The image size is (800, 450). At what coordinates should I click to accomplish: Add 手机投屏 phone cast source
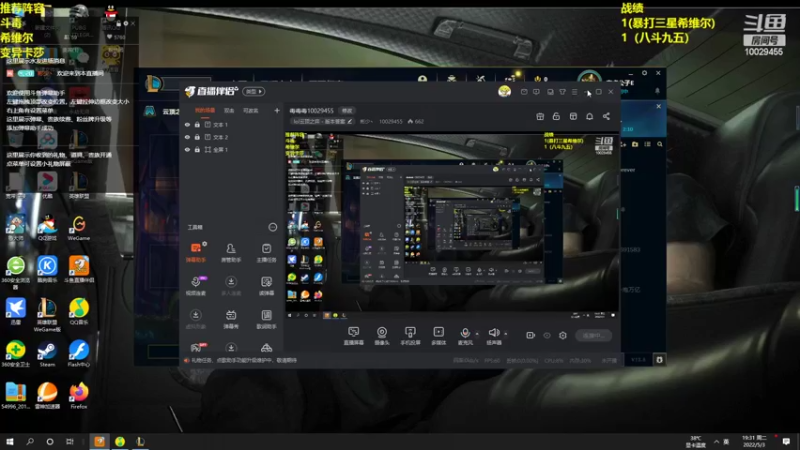click(x=410, y=336)
